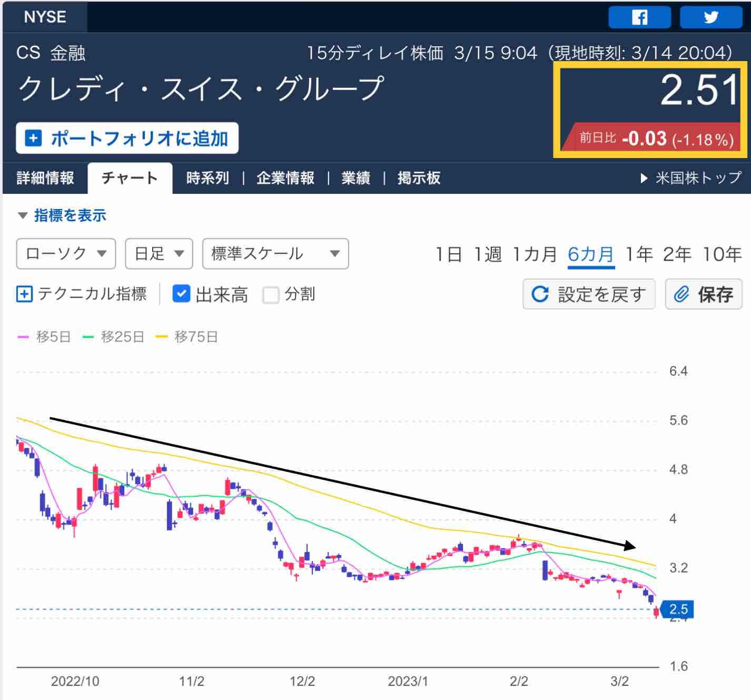Click the クレディ・スイス・グループ company name
The height and width of the screenshot is (700, 751).
coord(201,88)
